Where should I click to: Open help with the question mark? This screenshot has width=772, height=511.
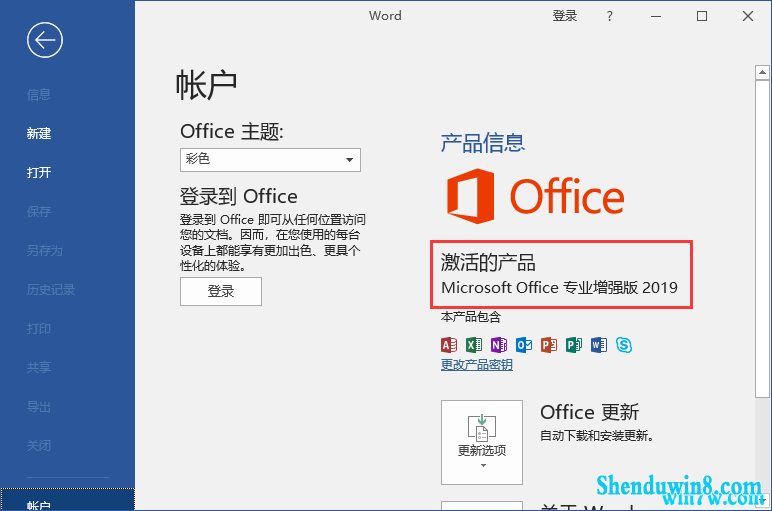coord(610,16)
